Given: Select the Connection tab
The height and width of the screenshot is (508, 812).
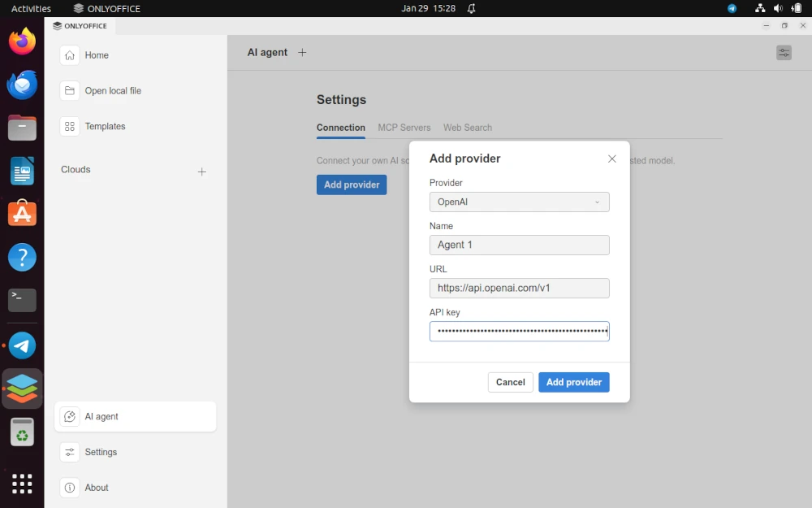Looking at the screenshot, I should click(340, 128).
